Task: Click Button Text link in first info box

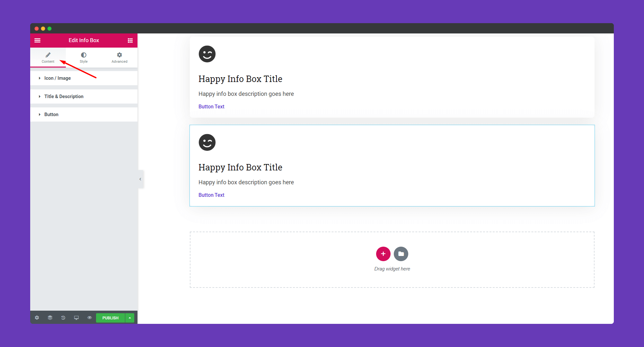Action: click(211, 107)
